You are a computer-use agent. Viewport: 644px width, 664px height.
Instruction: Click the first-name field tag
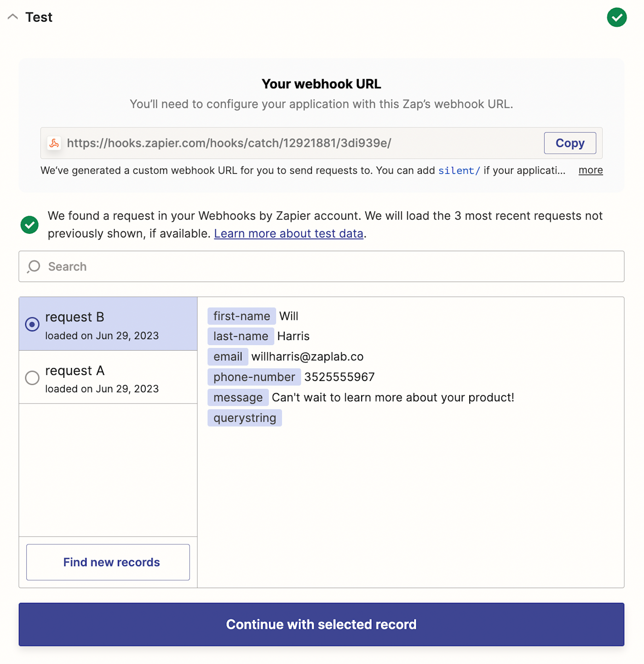coord(241,316)
